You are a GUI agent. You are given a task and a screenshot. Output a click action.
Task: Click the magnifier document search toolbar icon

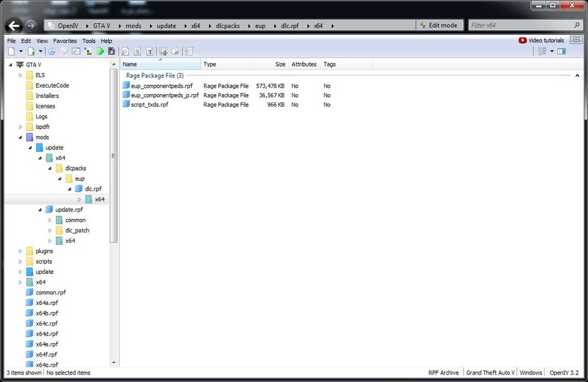click(x=125, y=51)
